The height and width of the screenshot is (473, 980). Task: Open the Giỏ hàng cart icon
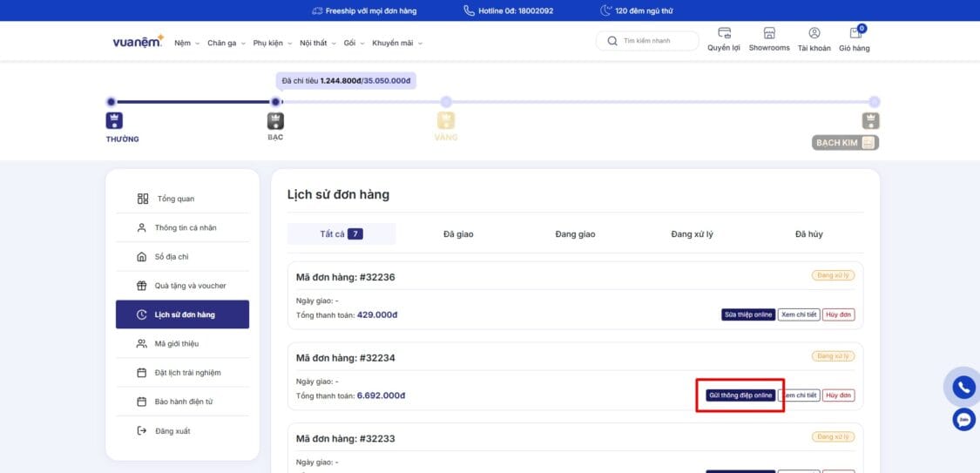point(855,33)
